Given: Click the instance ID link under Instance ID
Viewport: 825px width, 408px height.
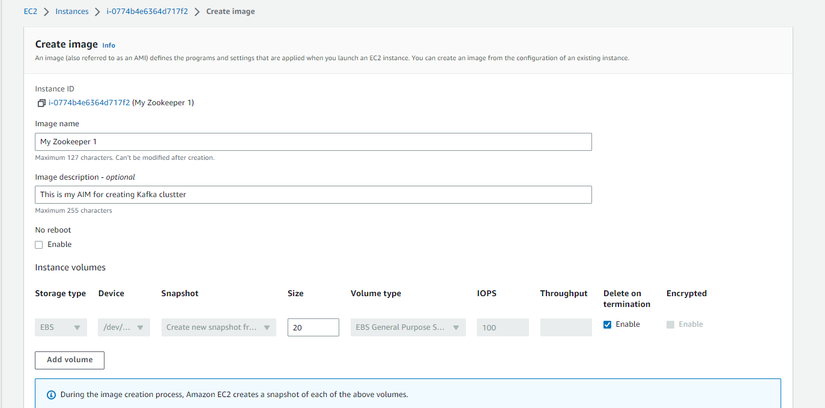Looking at the screenshot, I should 89,103.
